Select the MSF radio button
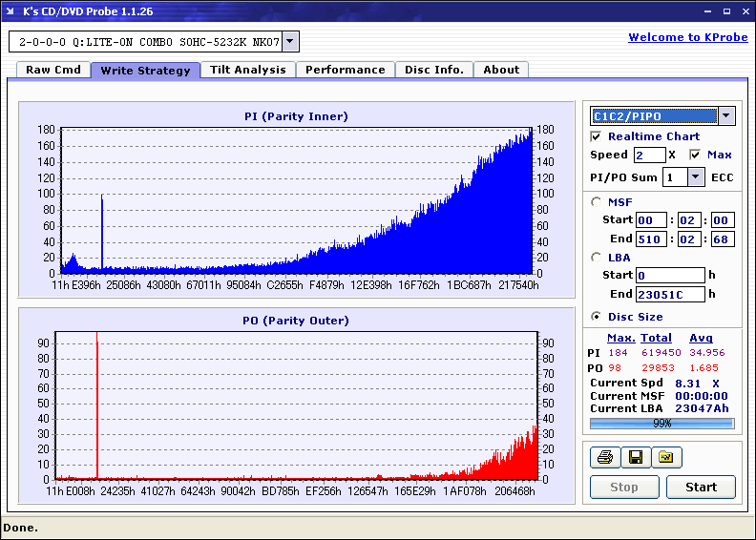Screen dimensions: 756x540 (x=597, y=202)
